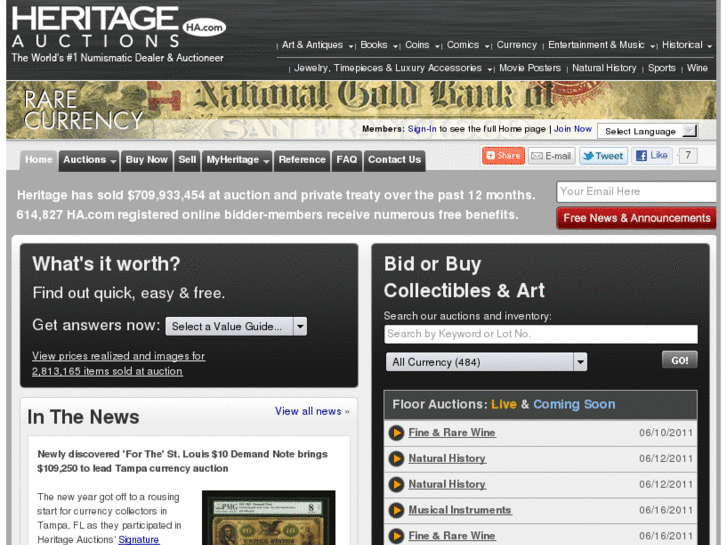Open the Select a Value Guide dropdown
This screenshot has height=545, width=727.
click(x=236, y=327)
